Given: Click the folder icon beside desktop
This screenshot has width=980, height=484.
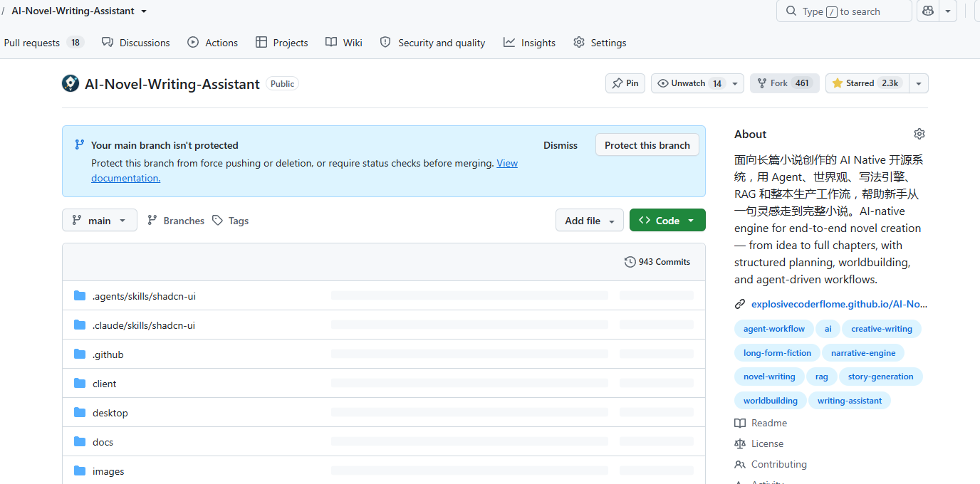Looking at the screenshot, I should coord(80,412).
